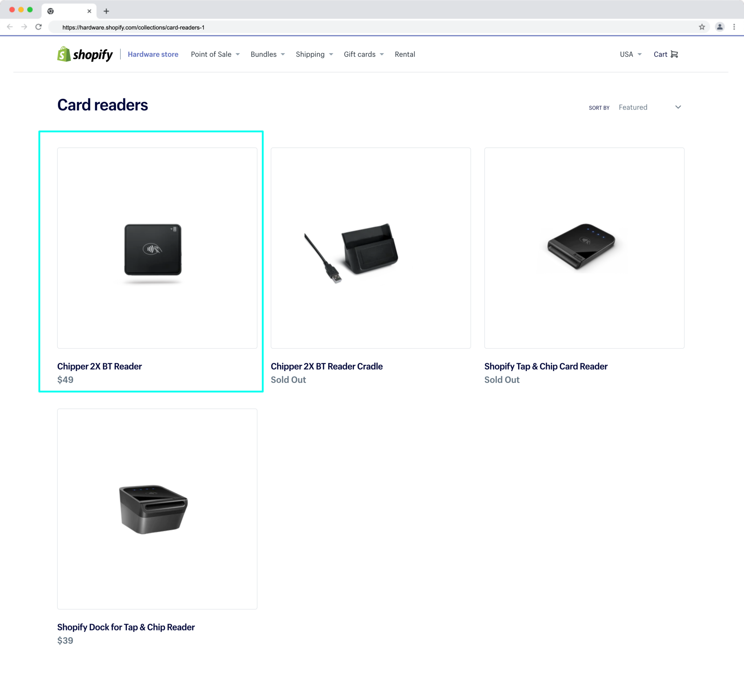The width and height of the screenshot is (744, 700).
Task: Click the address bar URL
Action: pyautogui.click(x=133, y=27)
